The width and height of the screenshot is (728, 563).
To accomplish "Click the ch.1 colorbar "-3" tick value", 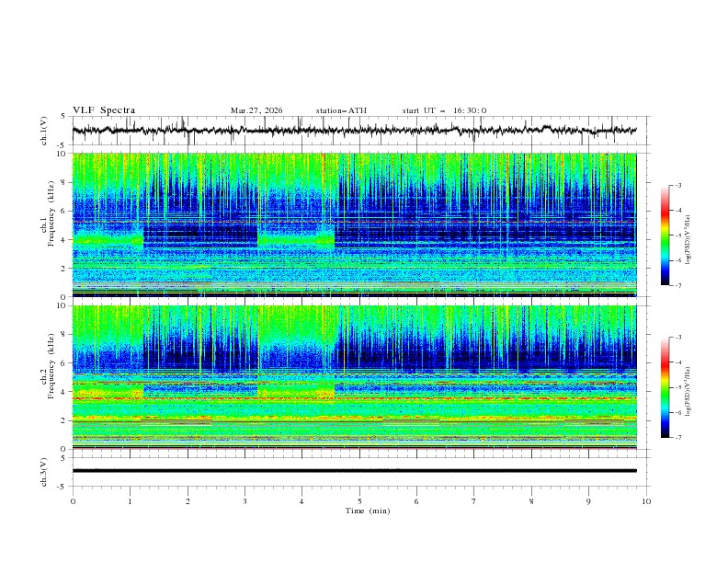I will [x=677, y=185].
